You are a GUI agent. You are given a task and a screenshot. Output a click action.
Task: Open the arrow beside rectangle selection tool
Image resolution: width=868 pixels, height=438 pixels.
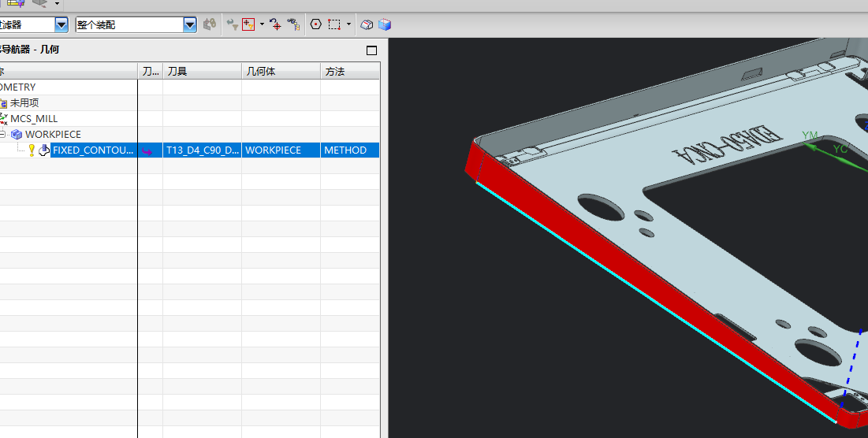coord(348,24)
